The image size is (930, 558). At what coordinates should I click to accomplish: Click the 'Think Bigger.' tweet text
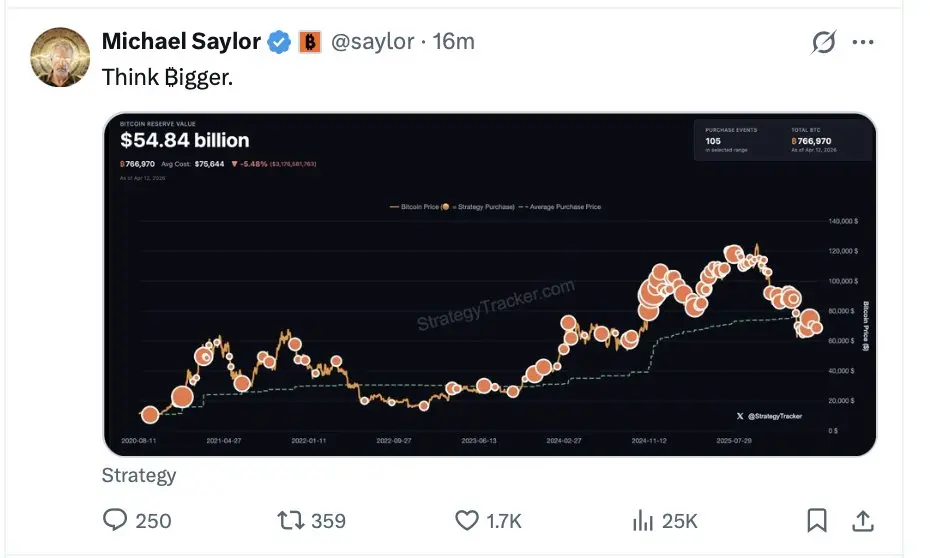tap(167, 77)
